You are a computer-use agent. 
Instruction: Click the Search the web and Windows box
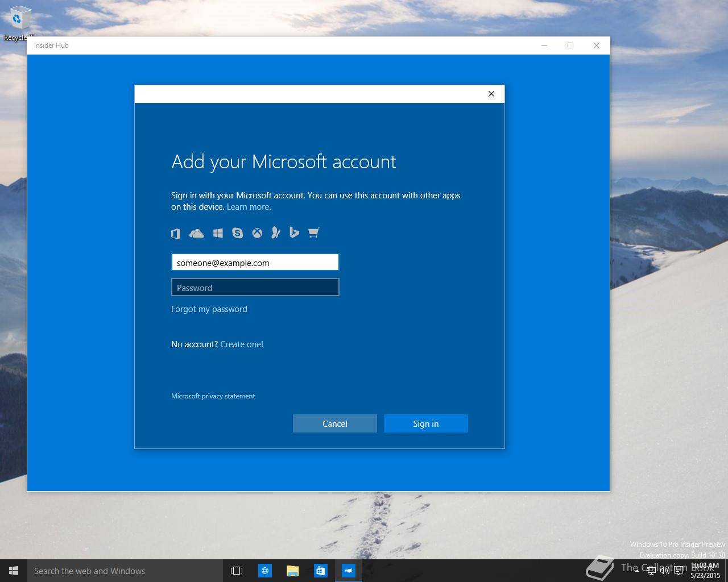(125, 571)
